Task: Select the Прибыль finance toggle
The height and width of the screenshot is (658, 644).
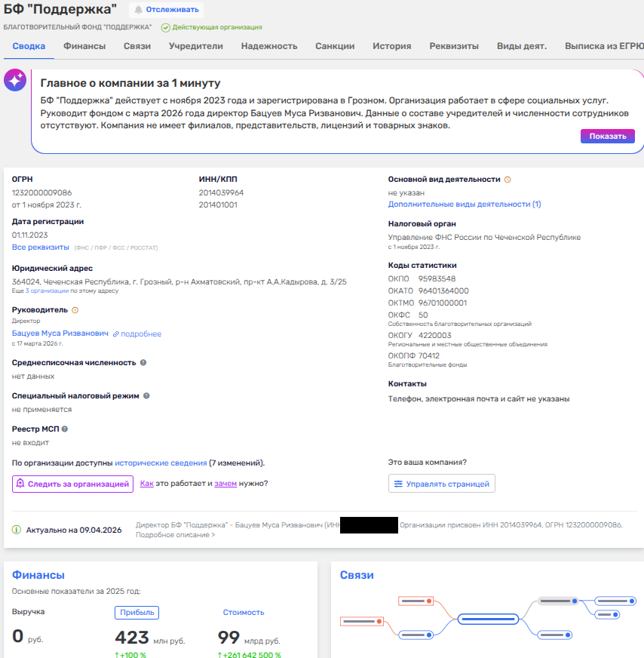Action: click(x=136, y=612)
